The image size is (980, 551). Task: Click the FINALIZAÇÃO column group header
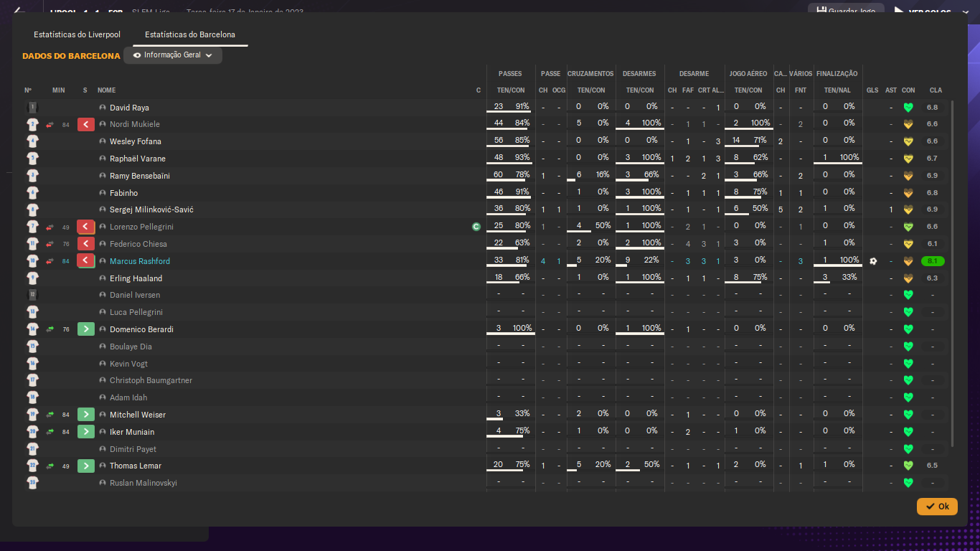tap(837, 74)
